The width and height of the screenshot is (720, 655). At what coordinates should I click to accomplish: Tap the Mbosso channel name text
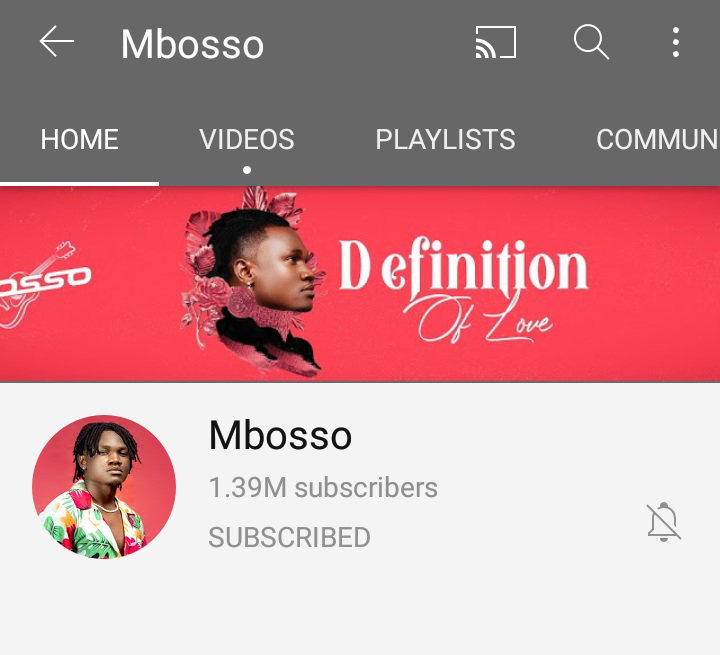(x=280, y=435)
